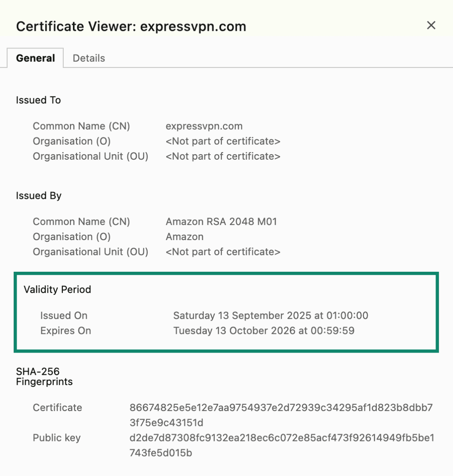This screenshot has width=453, height=476.
Task: Switch to the Details tab
Action: [89, 58]
